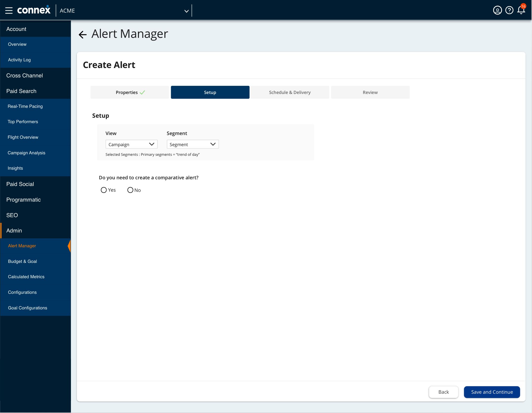Select No for comparative alert
Viewport: 532px width, 413px height.
coord(130,190)
